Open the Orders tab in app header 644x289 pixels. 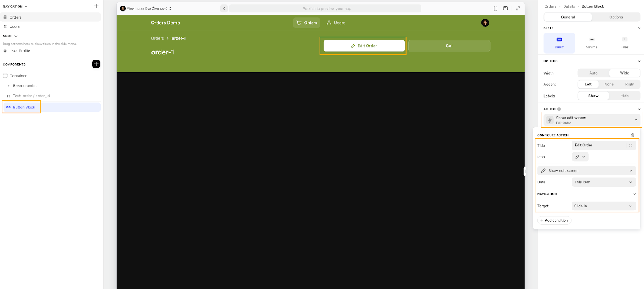point(307,23)
